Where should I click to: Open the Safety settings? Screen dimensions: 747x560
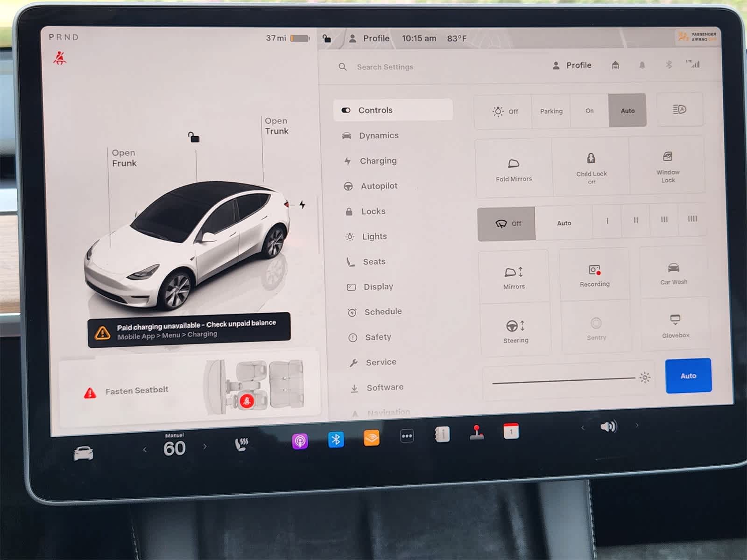[x=370, y=337]
